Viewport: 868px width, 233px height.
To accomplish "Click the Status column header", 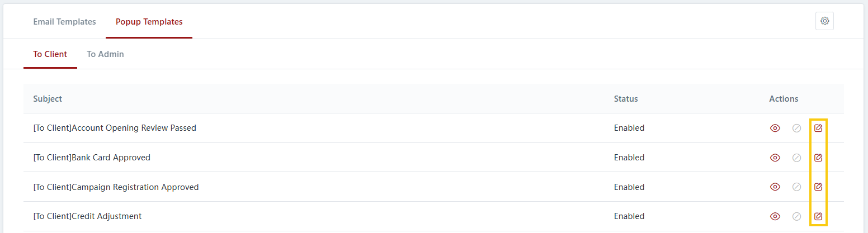I will [x=626, y=99].
